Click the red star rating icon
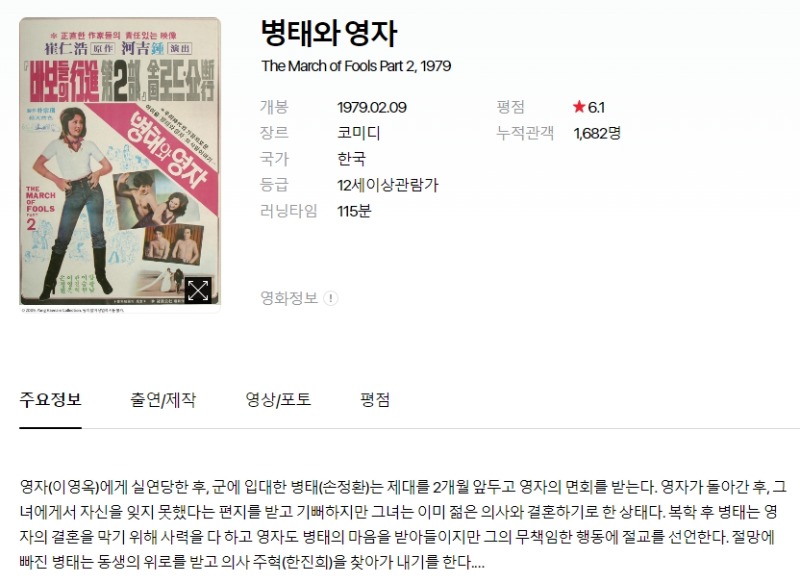Viewport: 800px width, 583px height. pyautogui.click(x=579, y=107)
